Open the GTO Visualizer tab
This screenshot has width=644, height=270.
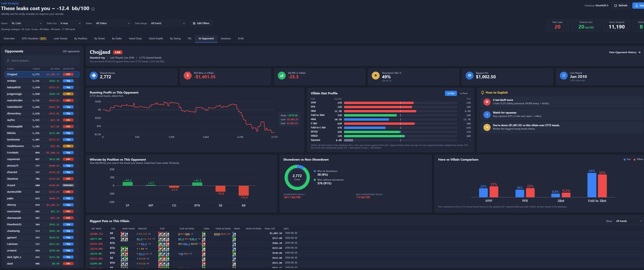(x=34, y=38)
